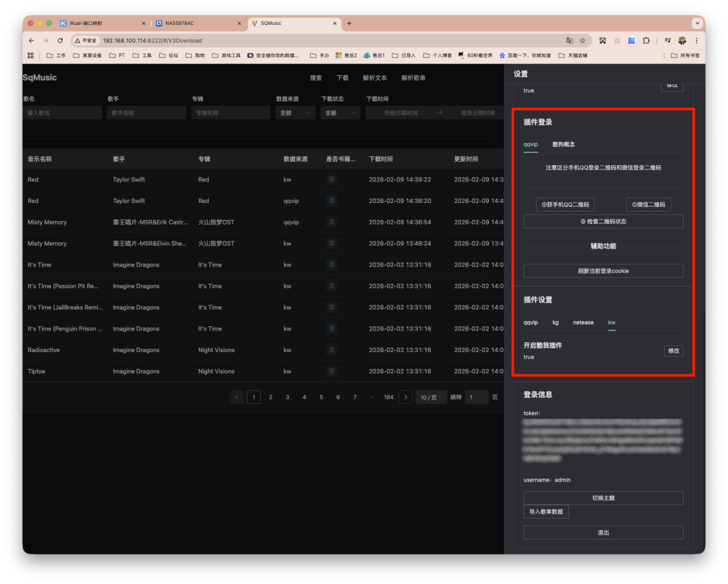Click the 微信二维码 WeChat QR code button
The image size is (728, 584).
point(648,204)
